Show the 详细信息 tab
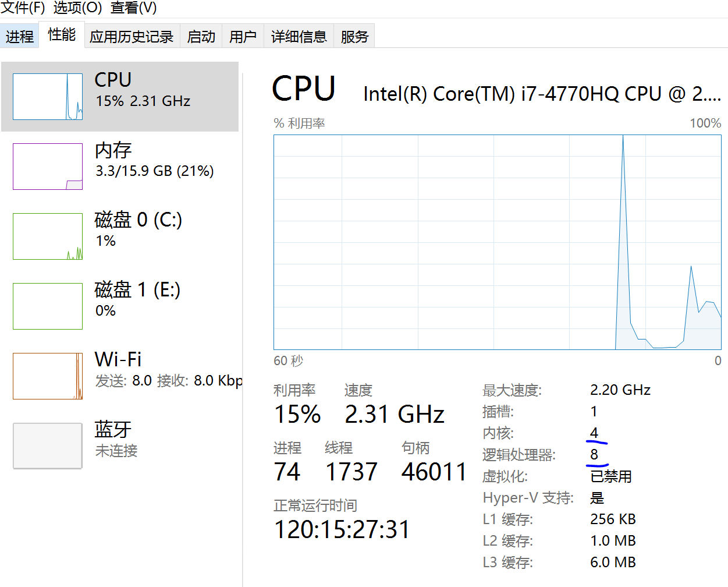The height and width of the screenshot is (587, 728). (299, 37)
